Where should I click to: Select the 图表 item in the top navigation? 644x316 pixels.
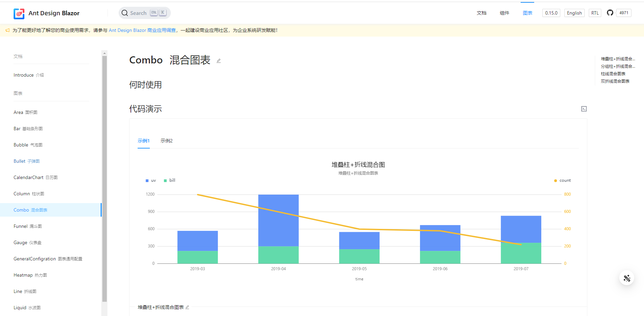(x=527, y=13)
